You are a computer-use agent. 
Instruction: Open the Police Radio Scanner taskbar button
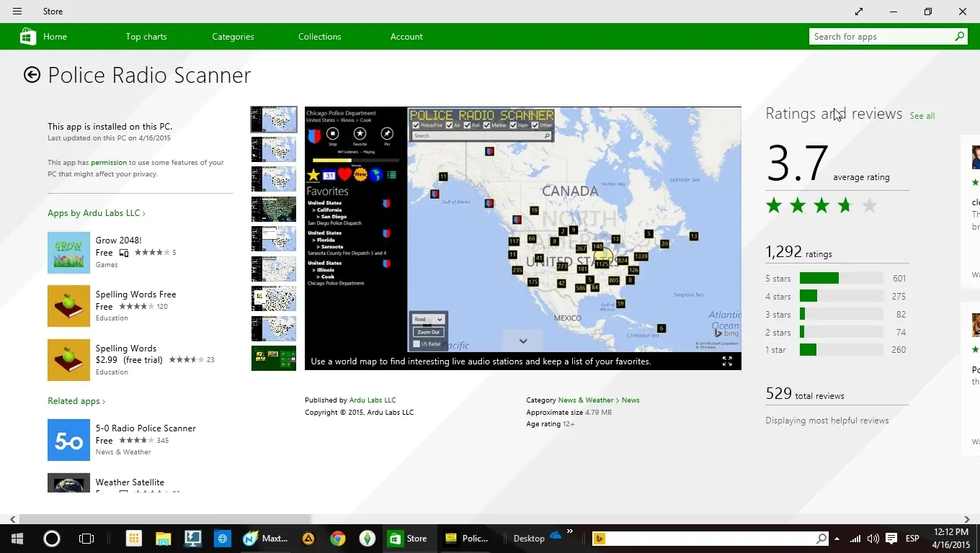468,538
